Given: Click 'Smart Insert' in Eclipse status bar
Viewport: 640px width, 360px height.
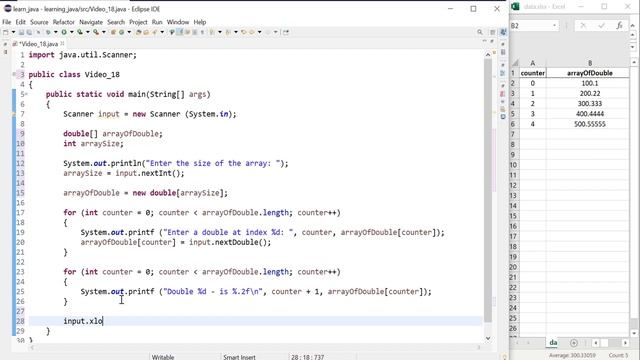Looking at the screenshot, I should [x=239, y=357].
